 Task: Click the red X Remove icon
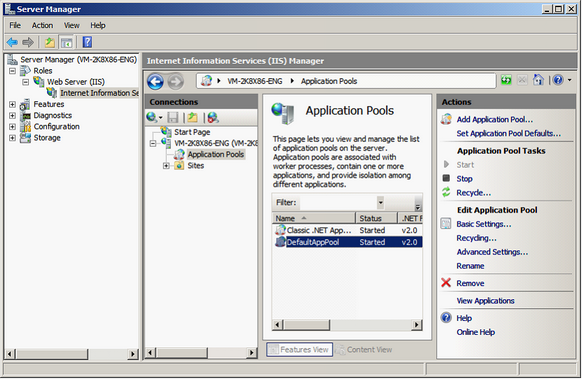(x=446, y=283)
